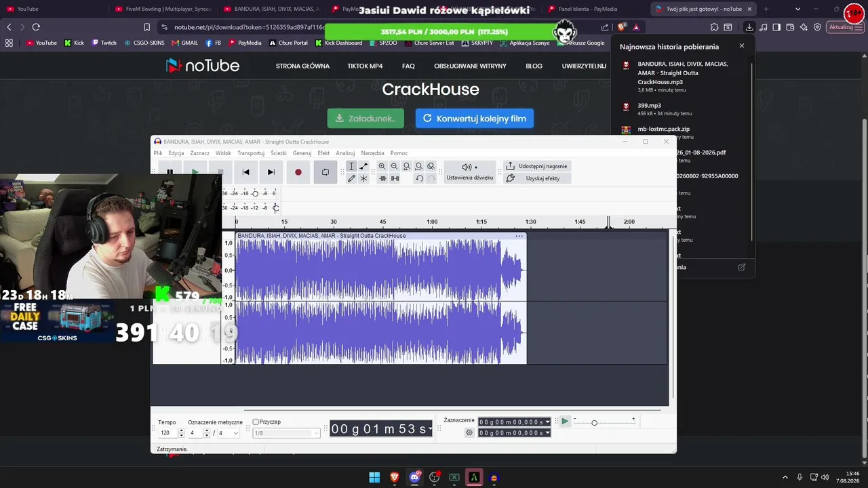Select the Envelope tool
Image resolution: width=868 pixels, height=488 pixels.
pos(363,167)
